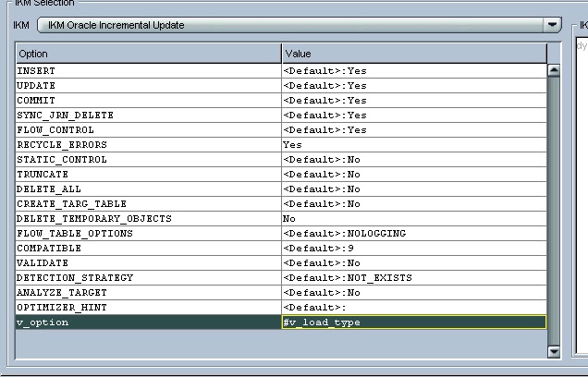Click the options table vertical scrollbar track
This screenshot has height=377, width=588.
(x=554, y=211)
